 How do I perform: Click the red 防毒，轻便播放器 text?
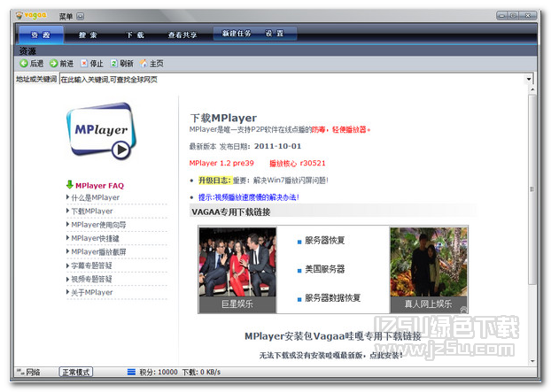click(x=340, y=129)
